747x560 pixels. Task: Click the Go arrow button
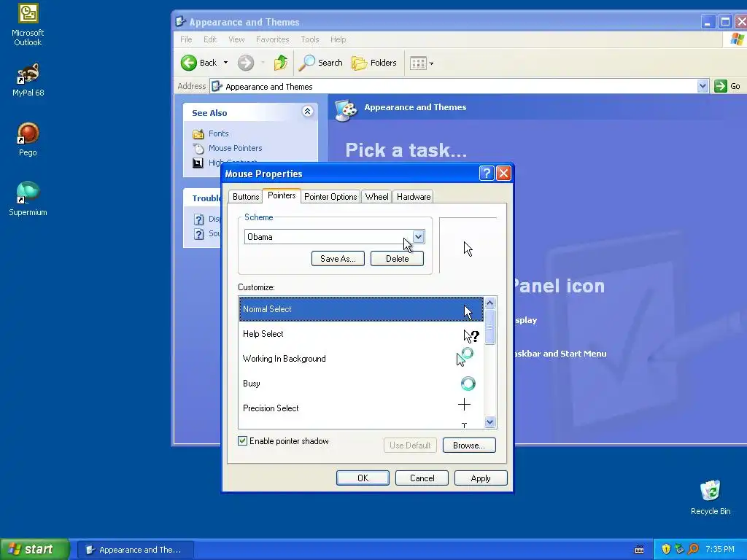click(720, 86)
